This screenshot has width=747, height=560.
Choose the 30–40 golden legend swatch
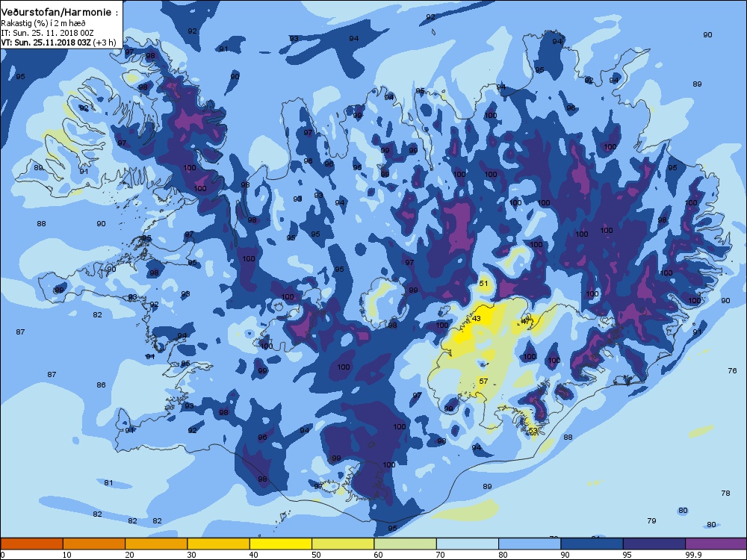click(219, 544)
